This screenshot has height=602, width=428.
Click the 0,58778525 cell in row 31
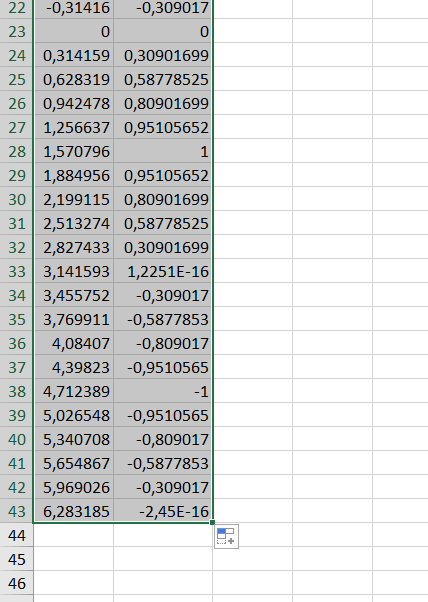coord(163,223)
